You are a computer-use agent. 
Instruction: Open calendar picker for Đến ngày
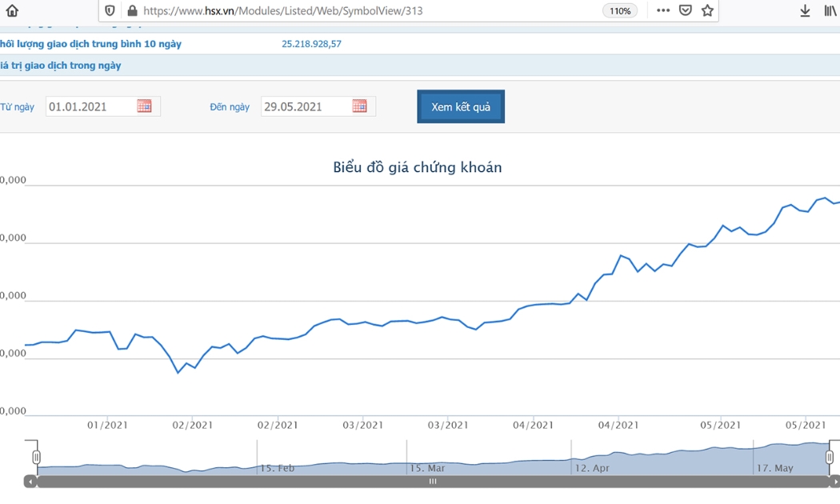[x=359, y=106]
